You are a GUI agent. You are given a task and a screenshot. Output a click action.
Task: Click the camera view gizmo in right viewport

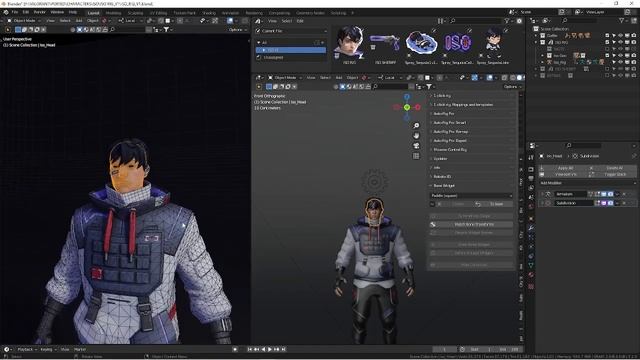[x=416, y=146]
